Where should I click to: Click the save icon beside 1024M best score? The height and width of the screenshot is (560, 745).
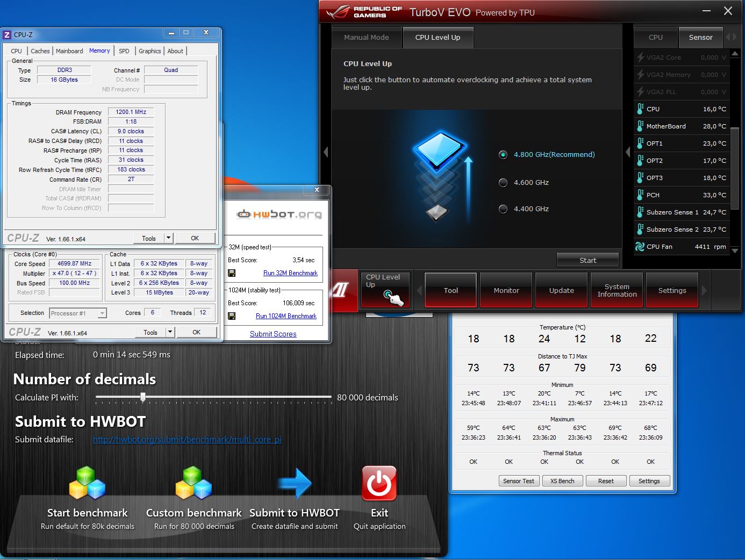(x=232, y=316)
